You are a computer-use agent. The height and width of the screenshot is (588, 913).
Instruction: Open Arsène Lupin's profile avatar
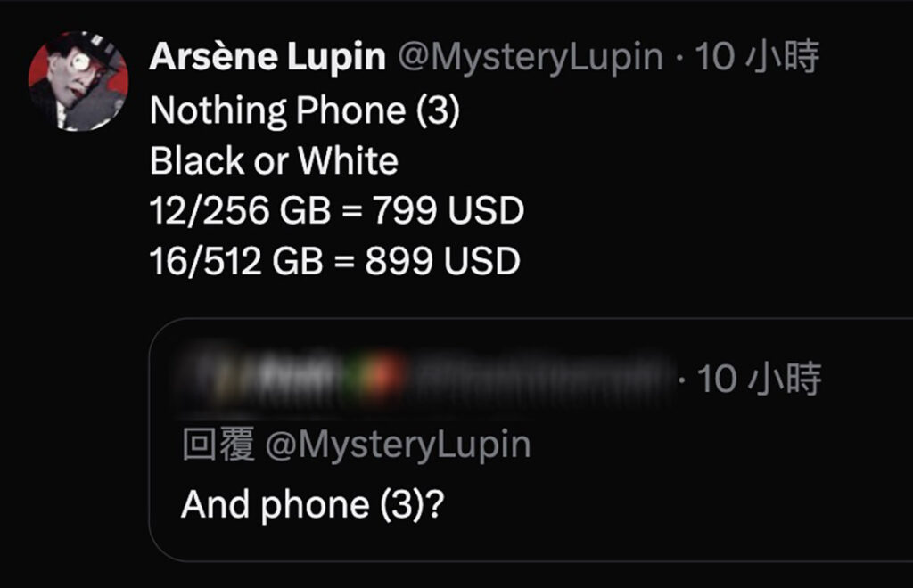click(x=78, y=81)
